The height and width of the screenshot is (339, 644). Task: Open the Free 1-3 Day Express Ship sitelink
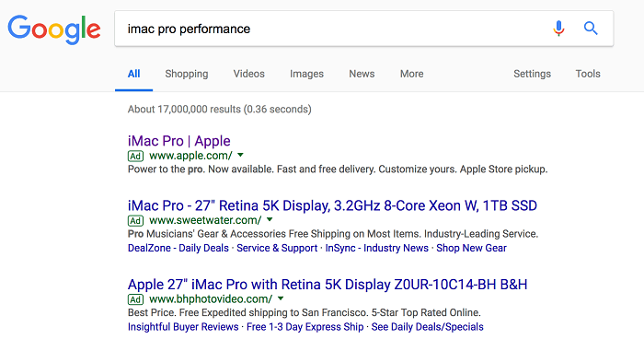coord(305,327)
